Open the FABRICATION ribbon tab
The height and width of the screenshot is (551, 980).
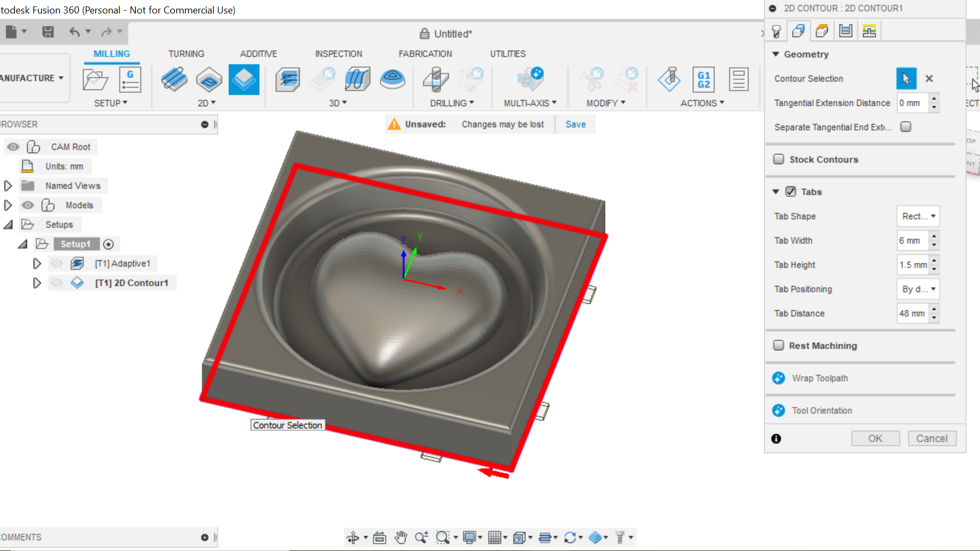(x=425, y=53)
